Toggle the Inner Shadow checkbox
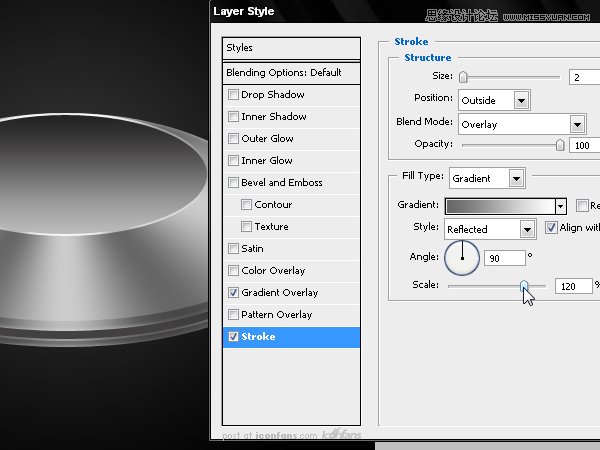Viewport: 600px width, 450px height. [x=233, y=118]
